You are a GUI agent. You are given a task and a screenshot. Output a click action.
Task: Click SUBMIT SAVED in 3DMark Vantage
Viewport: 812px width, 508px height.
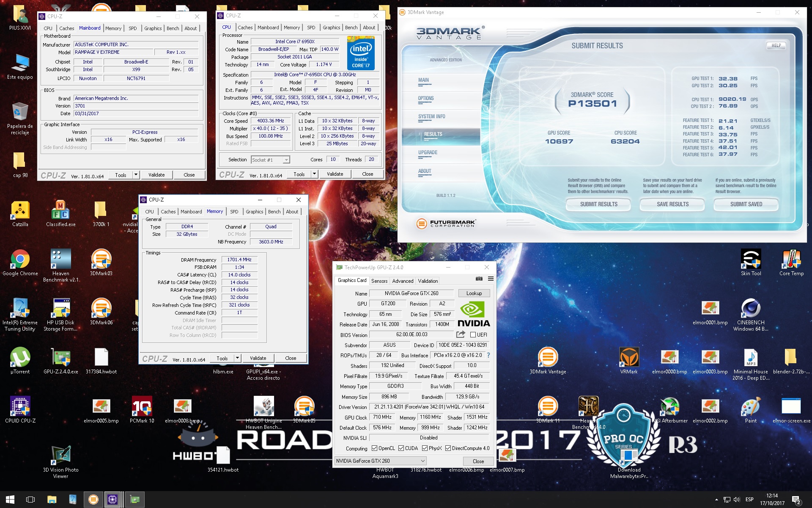746,204
